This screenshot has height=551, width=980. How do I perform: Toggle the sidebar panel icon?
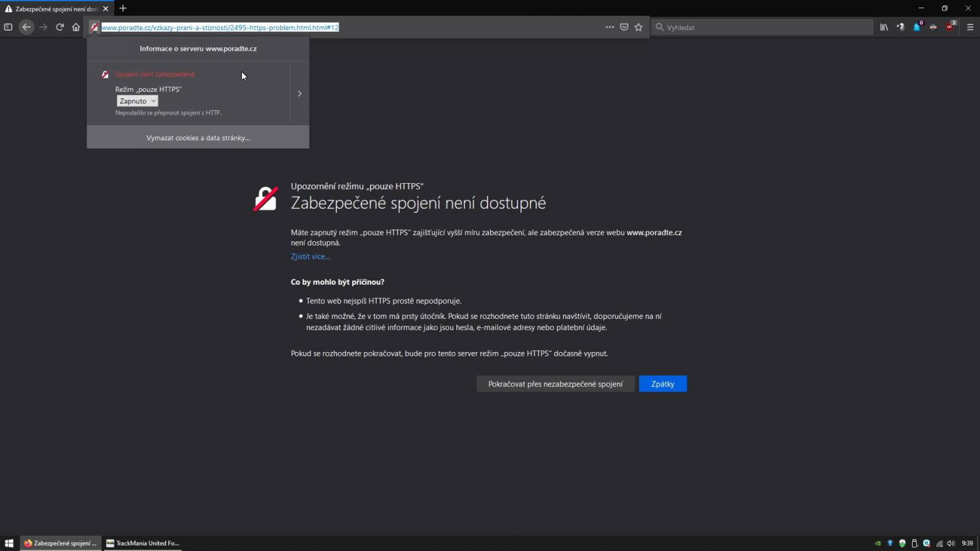(8, 27)
